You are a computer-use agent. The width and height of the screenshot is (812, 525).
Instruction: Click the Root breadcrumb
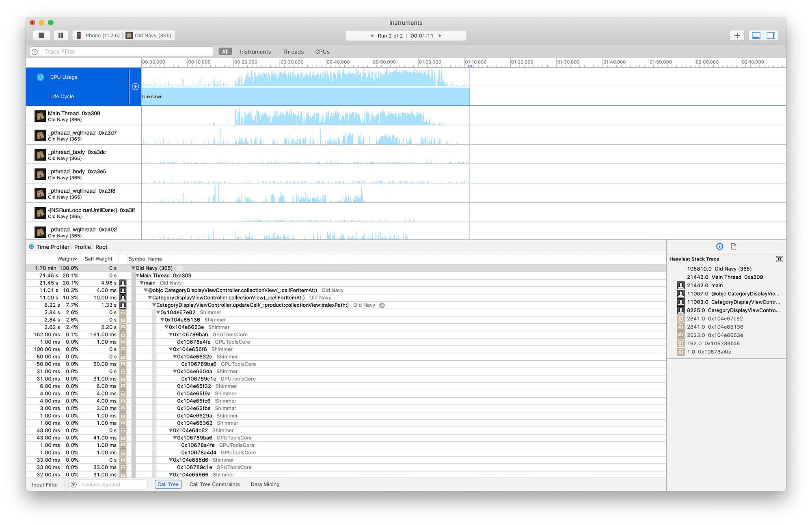(x=101, y=247)
